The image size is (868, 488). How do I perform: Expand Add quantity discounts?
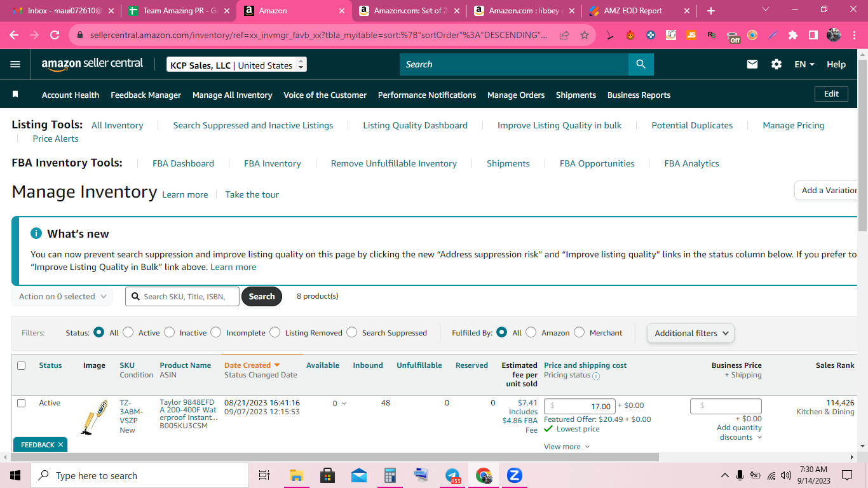739,432
